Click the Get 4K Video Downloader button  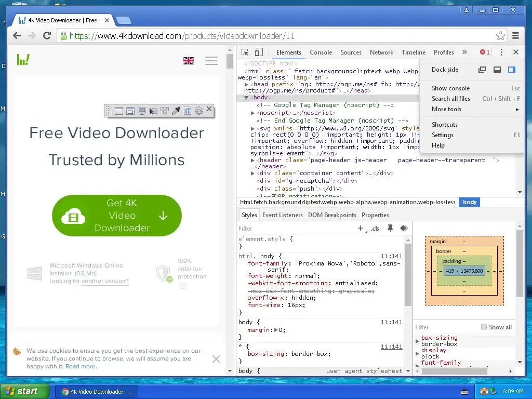point(117,216)
